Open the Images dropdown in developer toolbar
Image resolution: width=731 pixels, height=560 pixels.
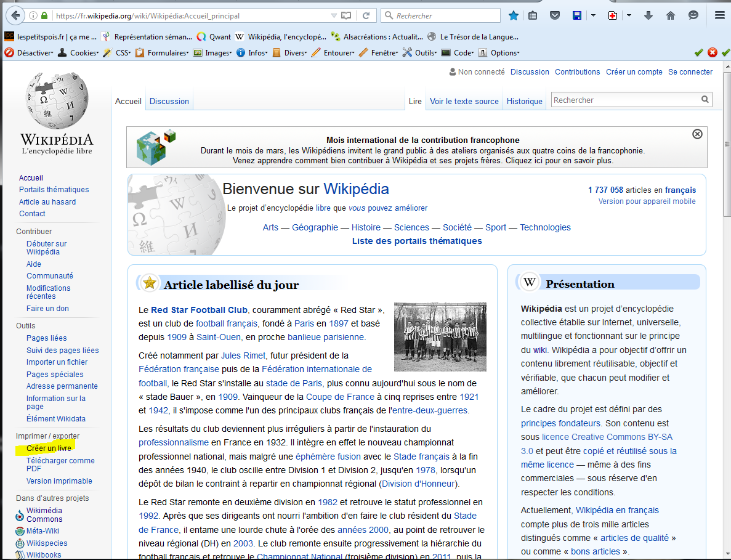tap(217, 53)
